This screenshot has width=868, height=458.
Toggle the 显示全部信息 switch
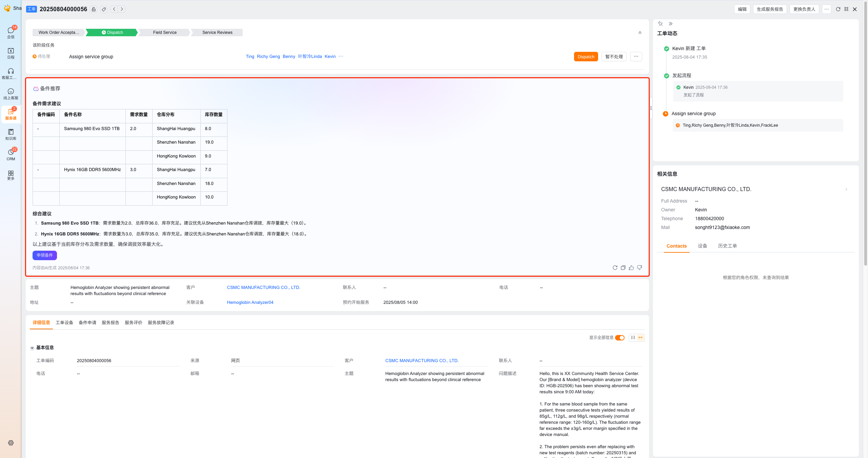(620, 337)
